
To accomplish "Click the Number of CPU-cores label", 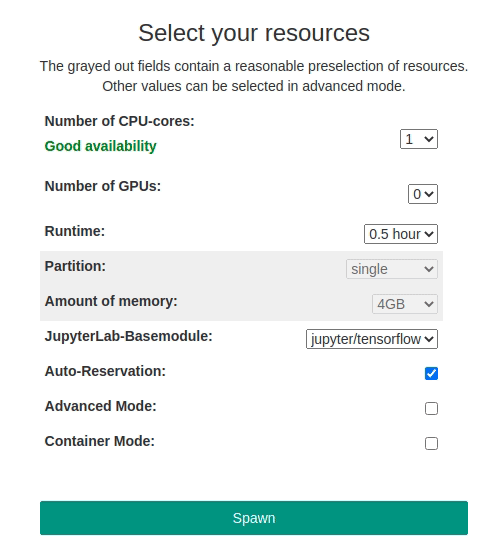I will [x=120, y=121].
